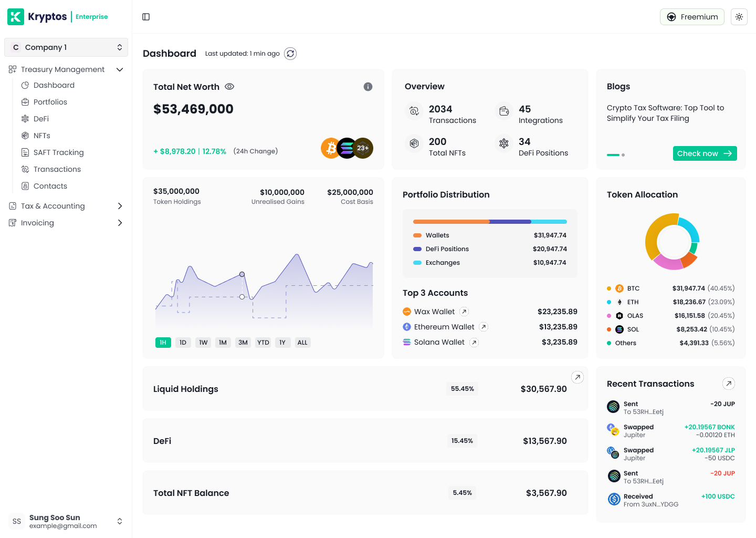Open Solana Wallet external link arrow
Viewport: 756px width, 538px height.
(x=474, y=343)
